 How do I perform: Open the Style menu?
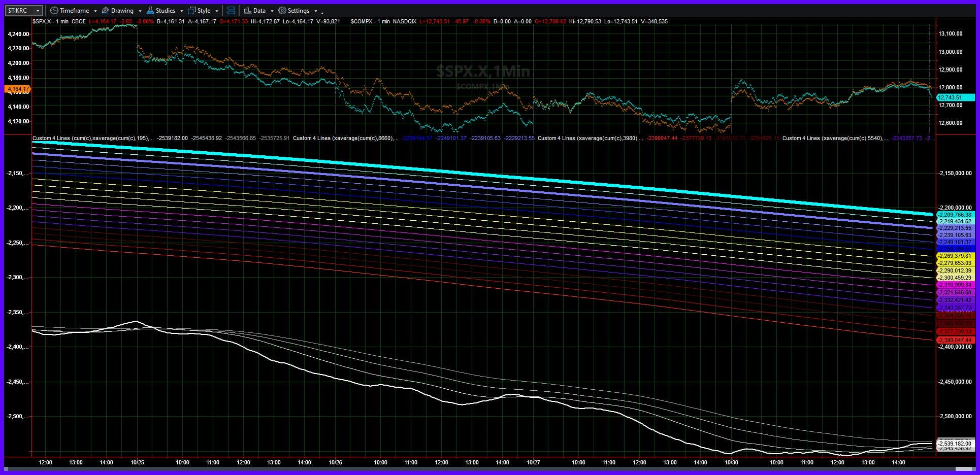204,10
